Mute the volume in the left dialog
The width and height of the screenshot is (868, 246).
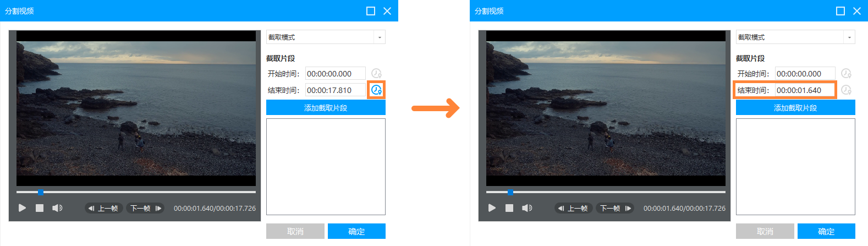[57, 208]
